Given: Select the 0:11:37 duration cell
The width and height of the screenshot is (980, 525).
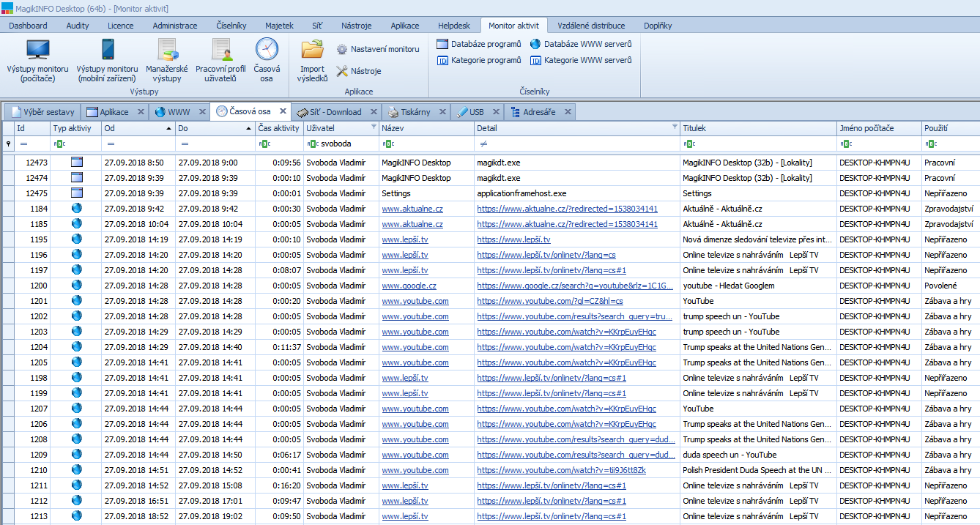Looking at the screenshot, I should (x=279, y=347).
